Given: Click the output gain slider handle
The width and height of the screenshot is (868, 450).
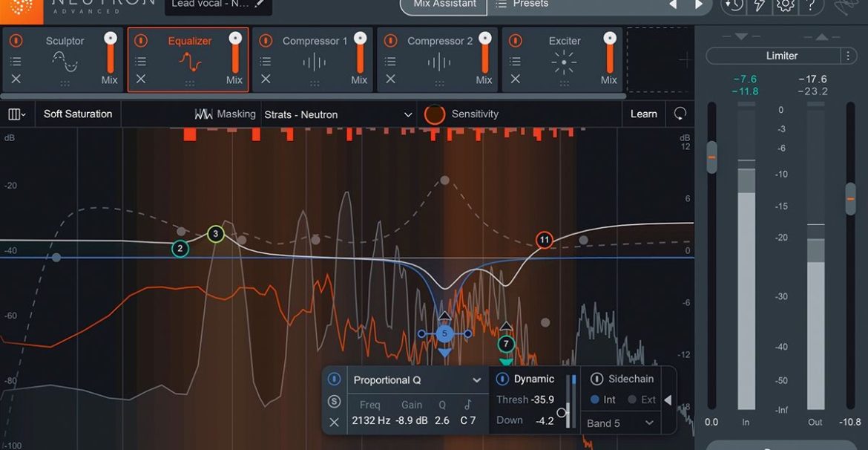Looking at the screenshot, I should 851,199.
